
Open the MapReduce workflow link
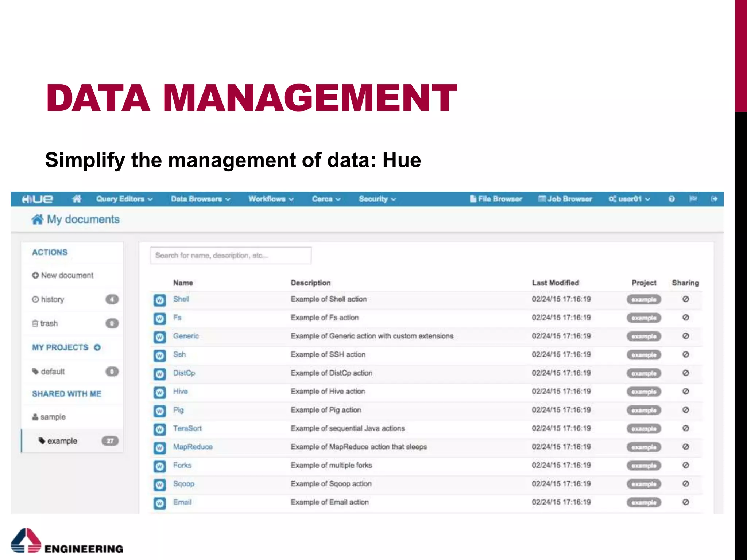(193, 447)
